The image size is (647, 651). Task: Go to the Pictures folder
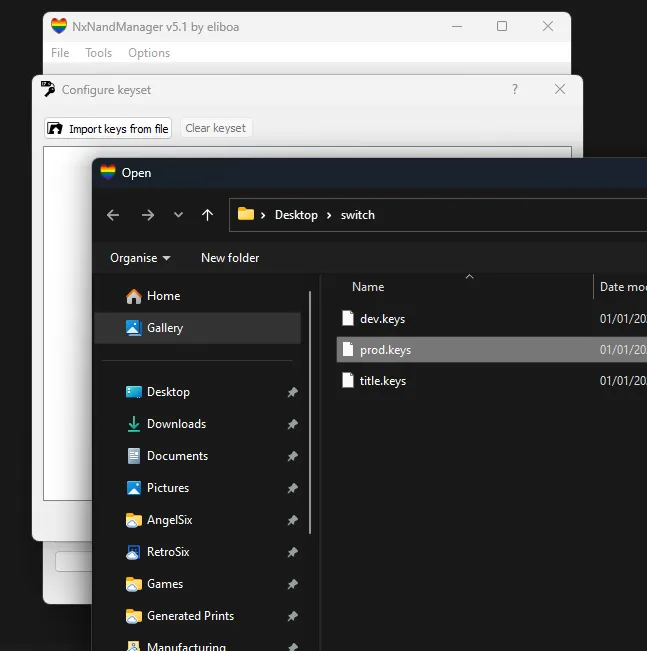pyautogui.click(x=168, y=488)
